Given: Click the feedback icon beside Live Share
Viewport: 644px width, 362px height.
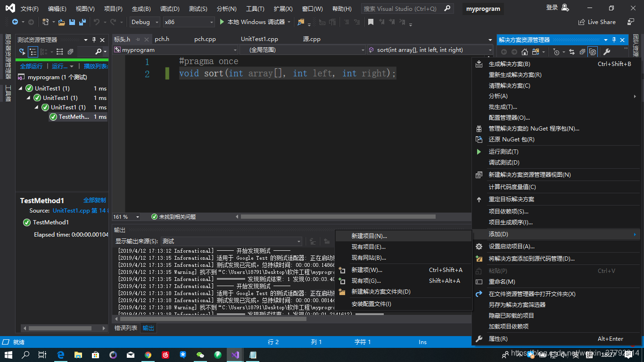Looking at the screenshot, I should point(631,22).
